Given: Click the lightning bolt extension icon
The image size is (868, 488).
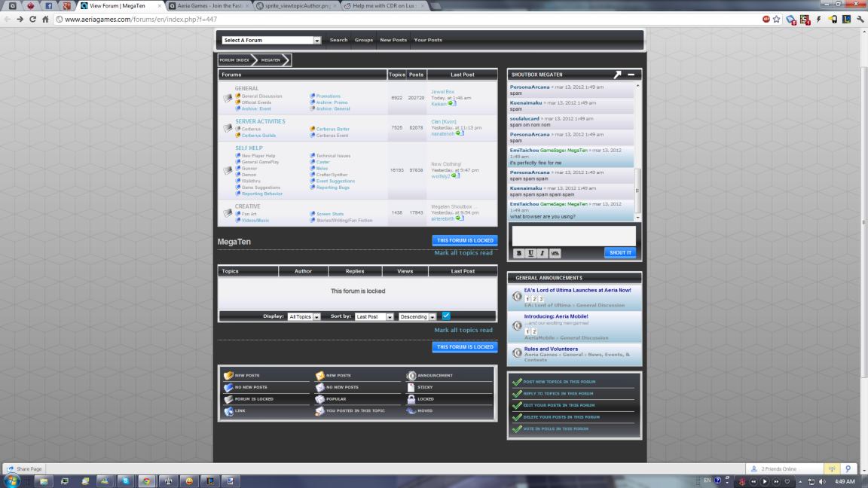Looking at the screenshot, I should pos(819,19).
